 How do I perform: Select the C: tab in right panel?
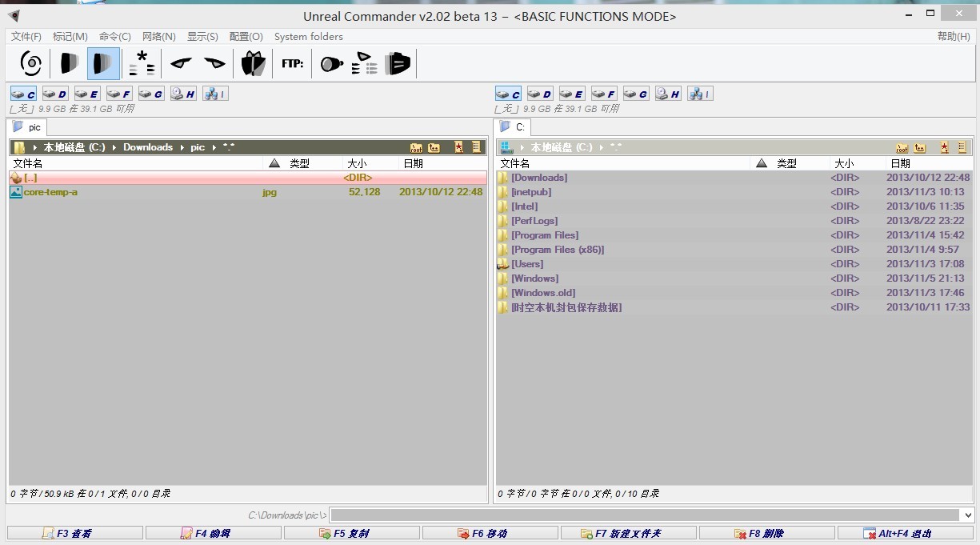coord(512,127)
